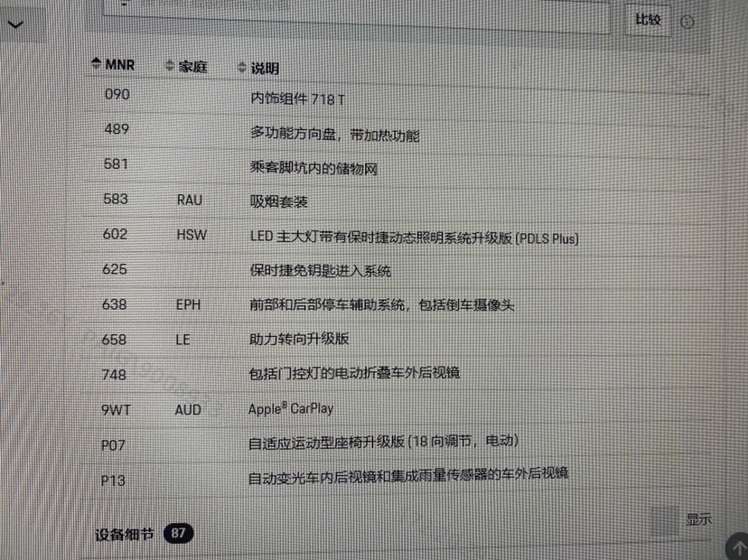The image size is (748, 560).
Task: Select 多功能方向盘，带加热功能 row text
Action: click(x=334, y=135)
